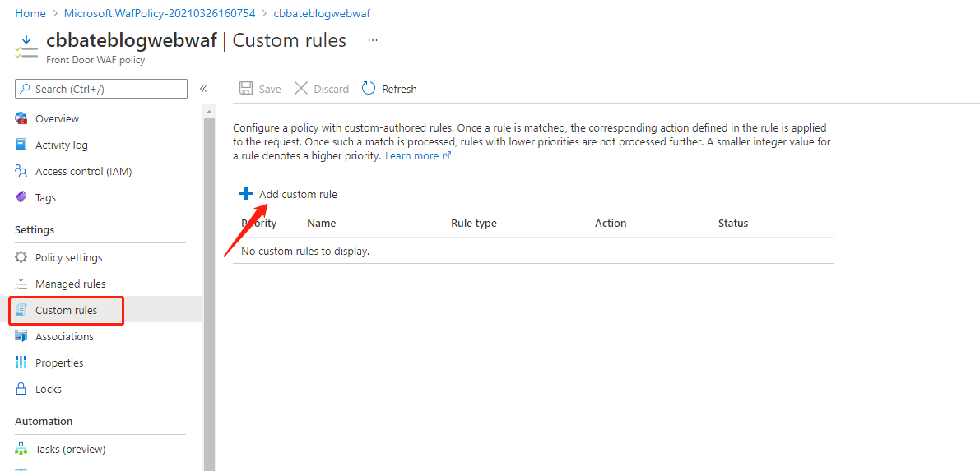Click the Associations icon
980x471 pixels.
21,336
